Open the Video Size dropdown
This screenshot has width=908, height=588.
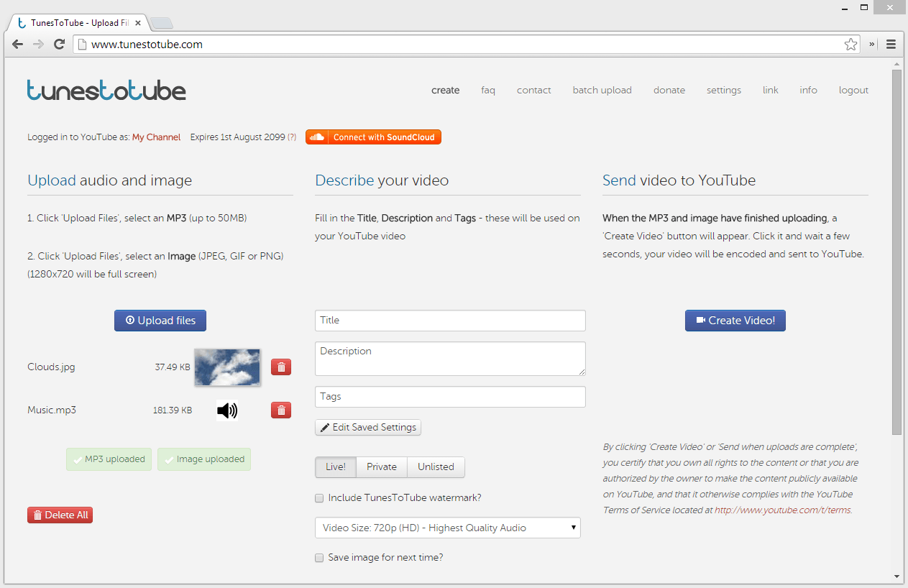[447, 528]
